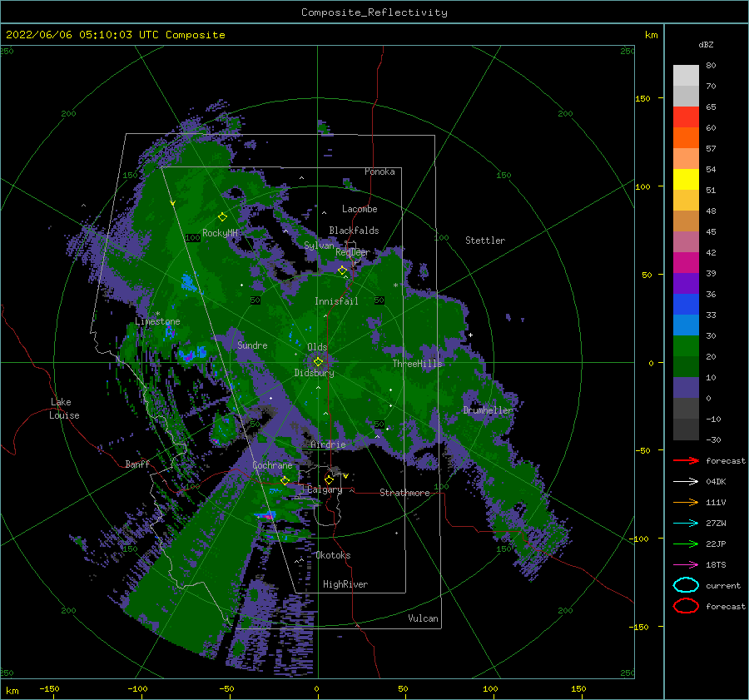Screen dimensions: 749x700
Task: Click the Blackfalds city label
Action: pos(354,231)
